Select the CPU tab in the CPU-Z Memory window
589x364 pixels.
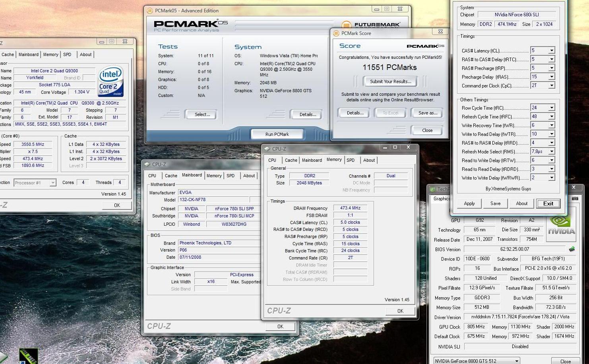[x=272, y=160]
